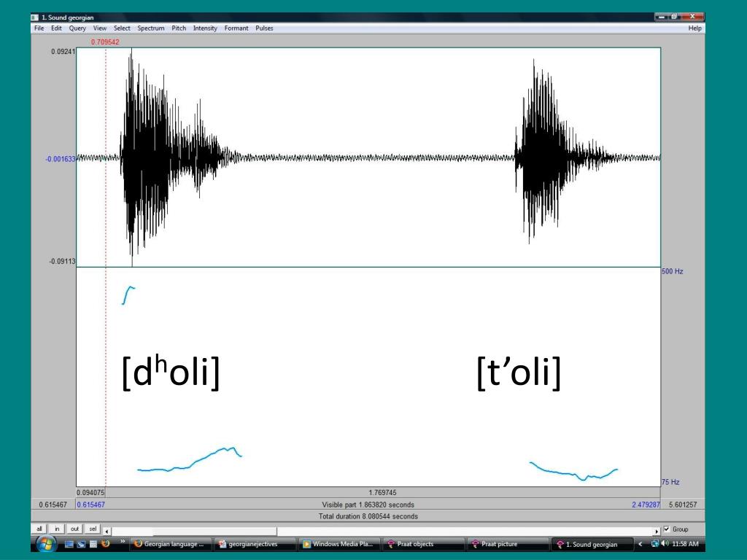
Task: Click the red cursor time 0.709542
Action: coord(105,42)
